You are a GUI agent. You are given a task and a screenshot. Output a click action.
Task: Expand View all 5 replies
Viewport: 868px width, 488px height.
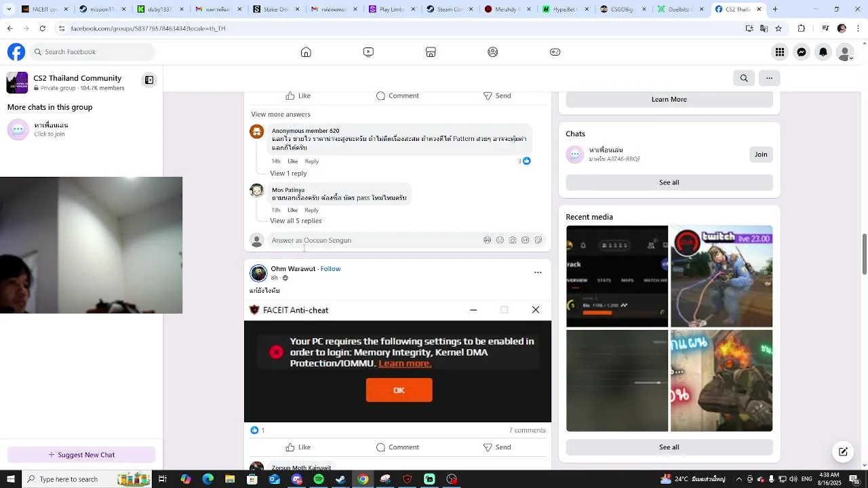point(296,221)
